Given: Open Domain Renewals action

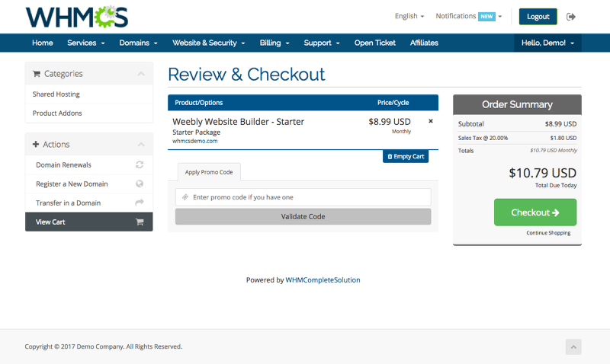Looking at the screenshot, I should [88, 164].
